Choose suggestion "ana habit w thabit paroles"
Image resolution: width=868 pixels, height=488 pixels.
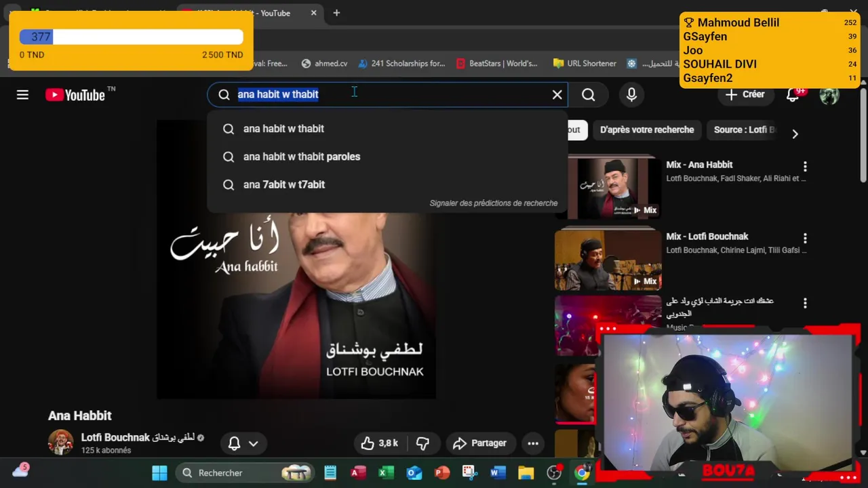pyautogui.click(x=387, y=157)
